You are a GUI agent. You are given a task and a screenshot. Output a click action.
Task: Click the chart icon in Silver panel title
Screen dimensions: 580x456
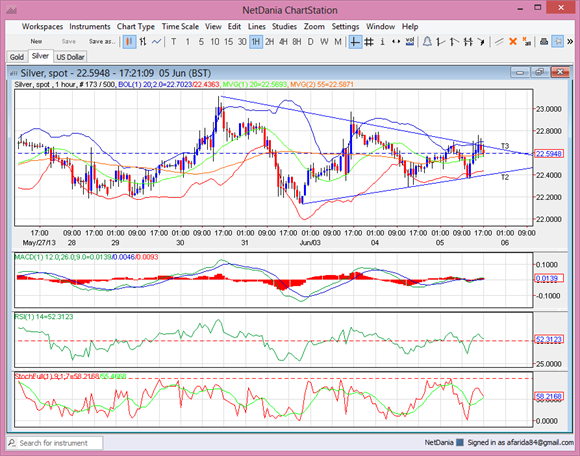pos(13,73)
